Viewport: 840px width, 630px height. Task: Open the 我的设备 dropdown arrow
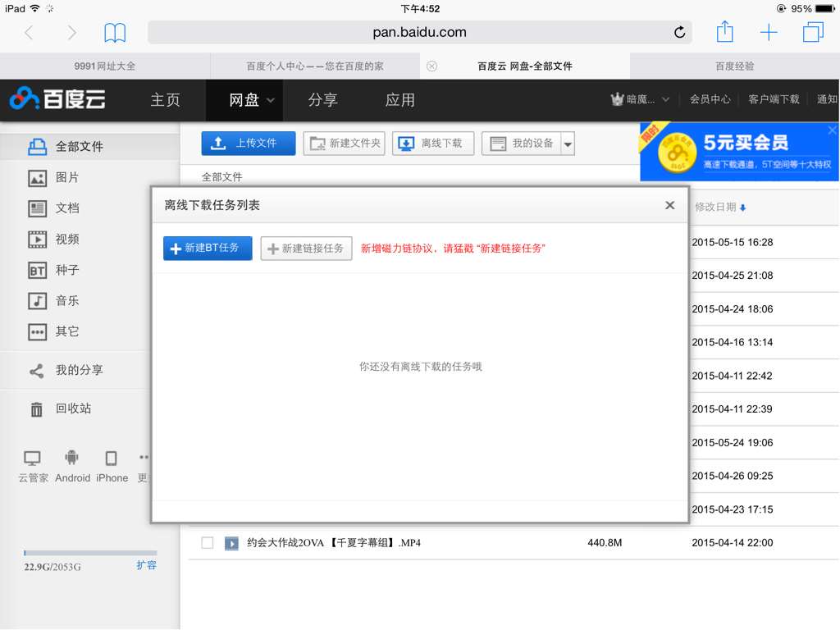tap(568, 144)
